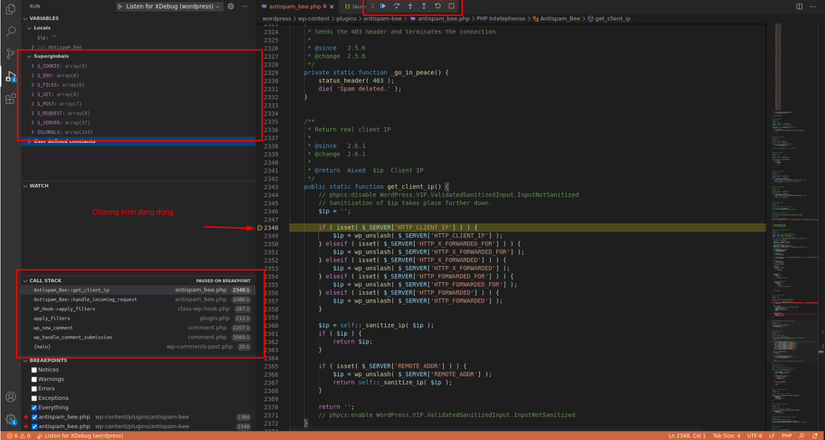Screen dimensions: 825x440
Task: Open the Source Control view
Action: (10, 54)
